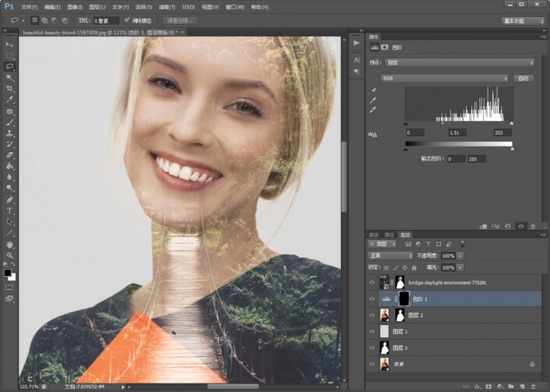The width and height of the screenshot is (550, 392).
Task: Select the Magic Wand tool
Action: (9, 78)
